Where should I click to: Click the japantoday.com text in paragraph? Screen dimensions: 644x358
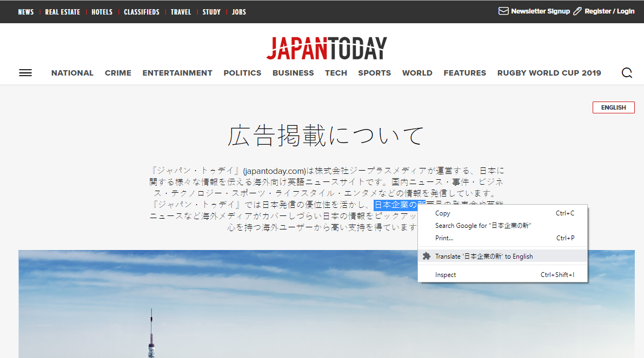pos(274,171)
